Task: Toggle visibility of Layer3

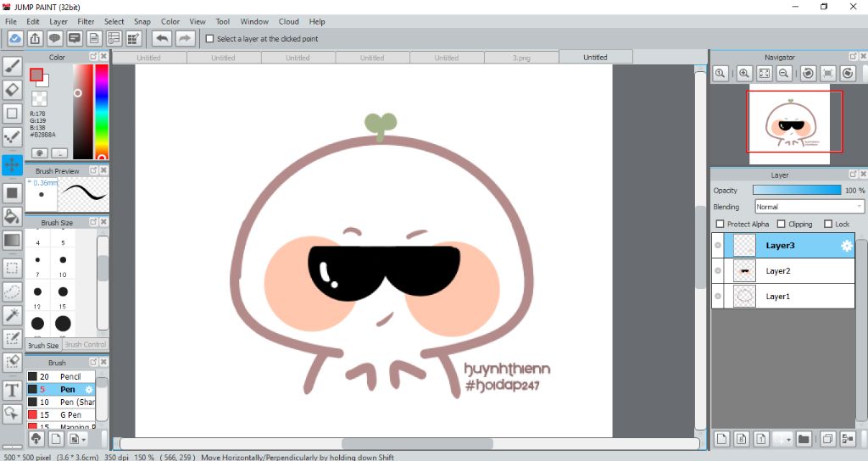Action: pyautogui.click(x=718, y=245)
